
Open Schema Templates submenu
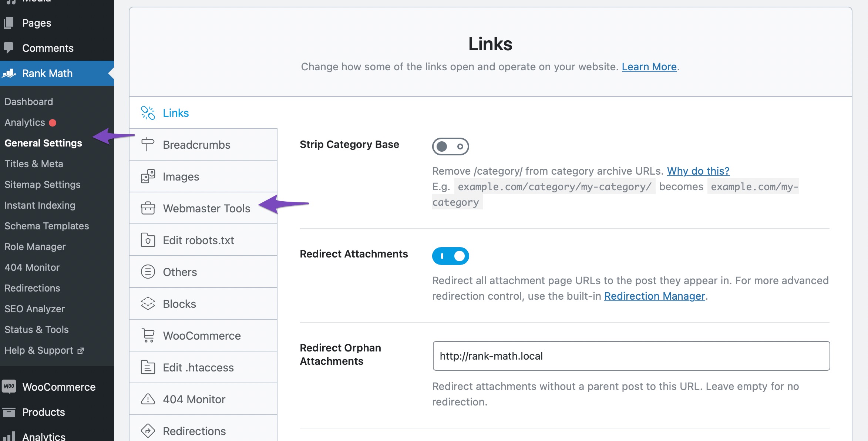tap(47, 226)
